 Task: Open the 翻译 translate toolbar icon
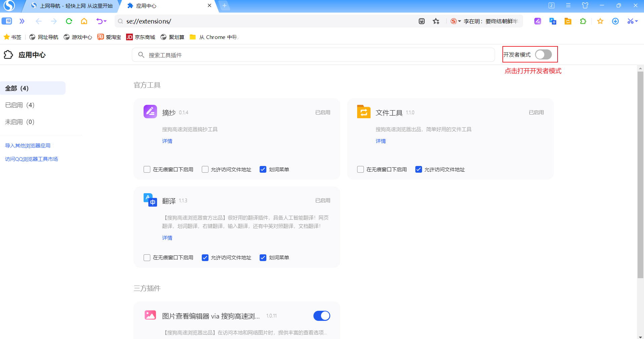coord(553,21)
